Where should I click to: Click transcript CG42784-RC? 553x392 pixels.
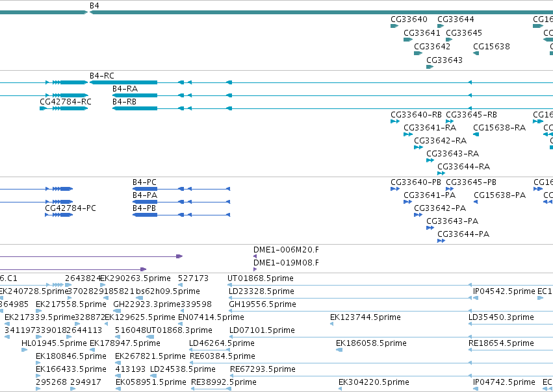tap(66, 102)
